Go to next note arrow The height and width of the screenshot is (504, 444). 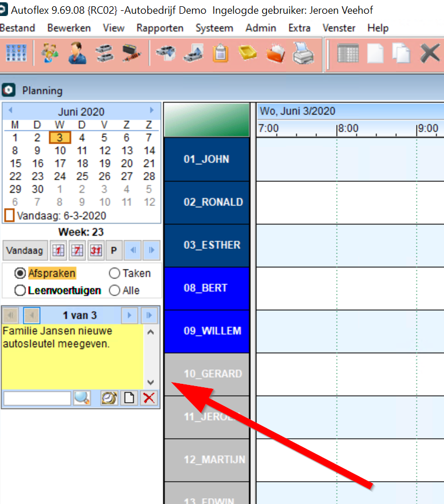coord(129,315)
